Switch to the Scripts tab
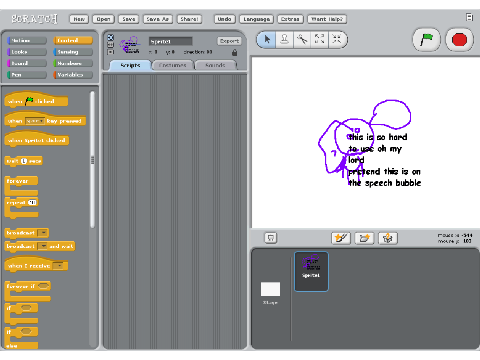The width and height of the screenshot is (480, 360). (x=130, y=65)
